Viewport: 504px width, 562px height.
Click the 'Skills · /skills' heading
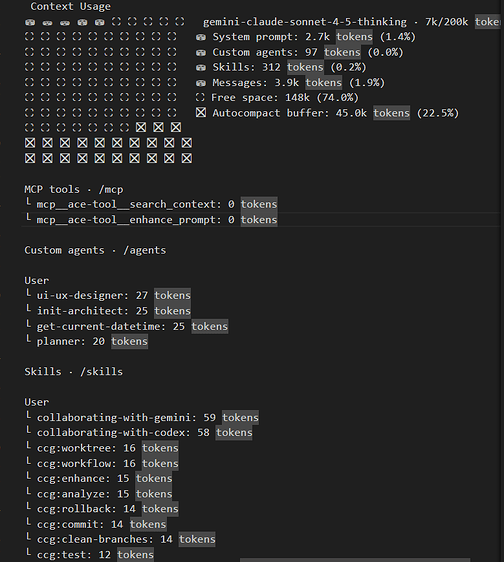(73, 372)
